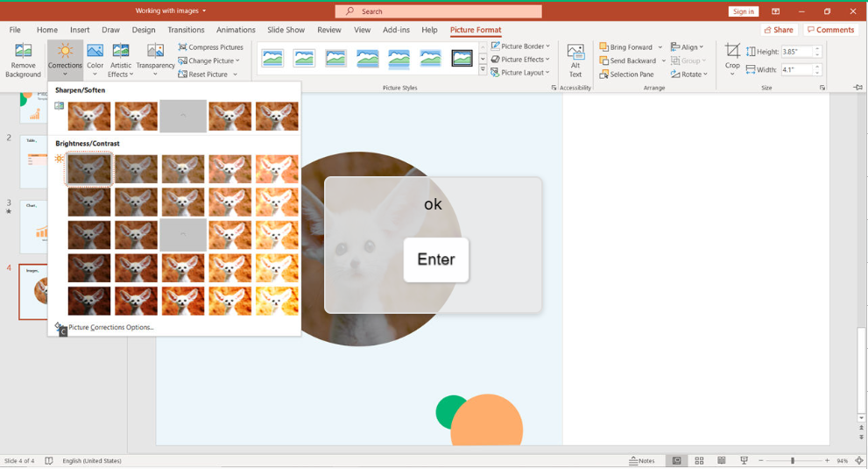Open Change Picture menu
Viewport: 868px width, 469px height.
[x=208, y=60]
